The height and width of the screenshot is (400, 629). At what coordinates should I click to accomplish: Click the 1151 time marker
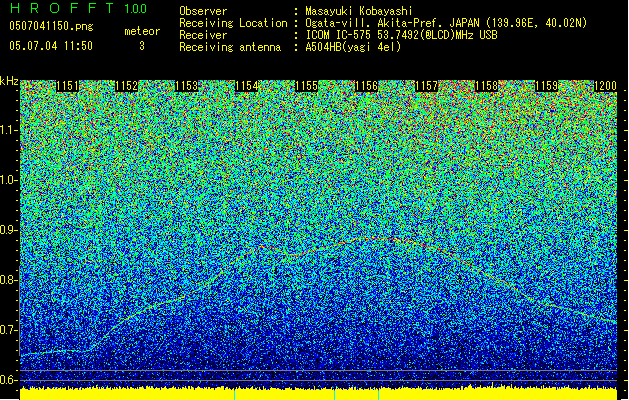click(x=67, y=86)
